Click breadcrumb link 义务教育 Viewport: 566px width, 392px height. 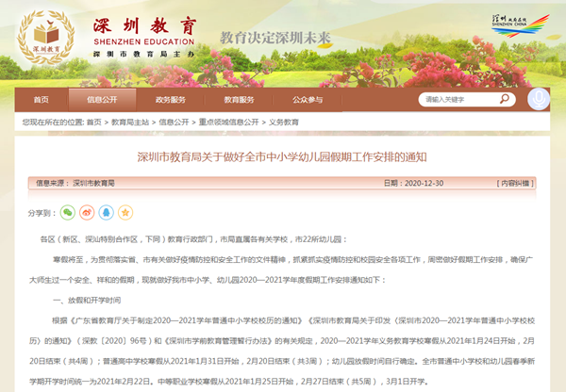point(284,122)
